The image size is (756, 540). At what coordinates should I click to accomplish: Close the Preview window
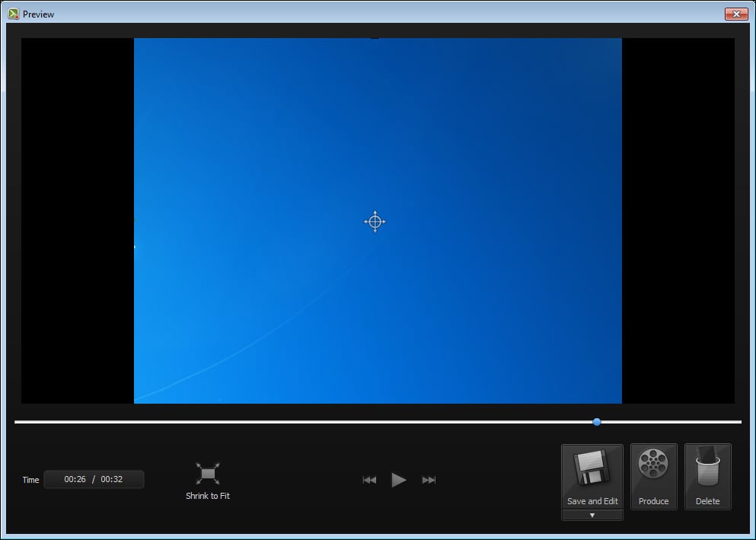pyautogui.click(x=736, y=14)
